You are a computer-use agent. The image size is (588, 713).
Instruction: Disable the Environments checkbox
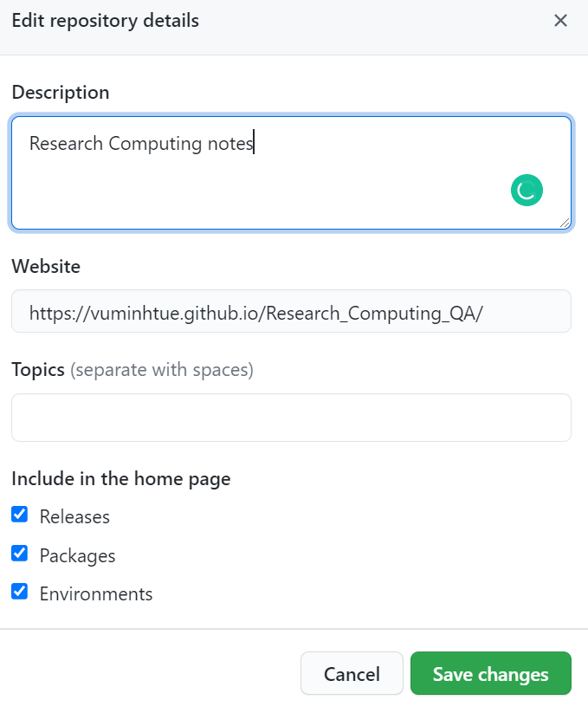click(x=20, y=592)
